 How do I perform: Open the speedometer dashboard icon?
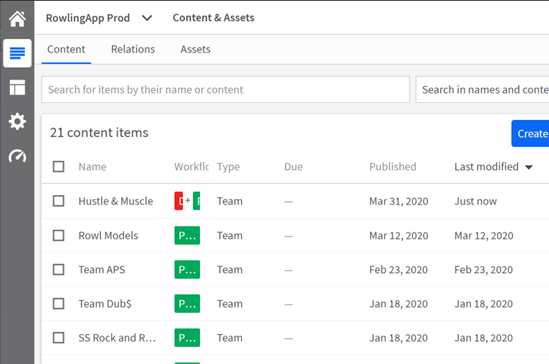coord(17,156)
